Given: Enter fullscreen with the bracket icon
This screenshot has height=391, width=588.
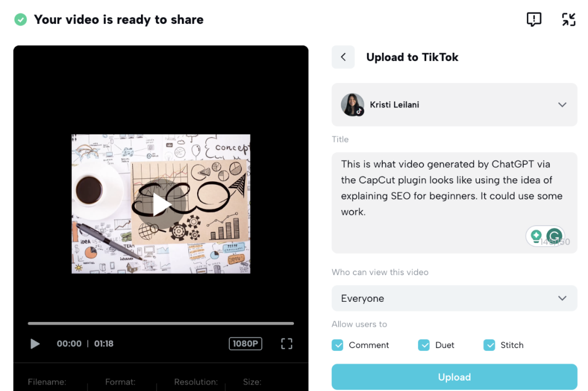Looking at the screenshot, I should 286,344.
